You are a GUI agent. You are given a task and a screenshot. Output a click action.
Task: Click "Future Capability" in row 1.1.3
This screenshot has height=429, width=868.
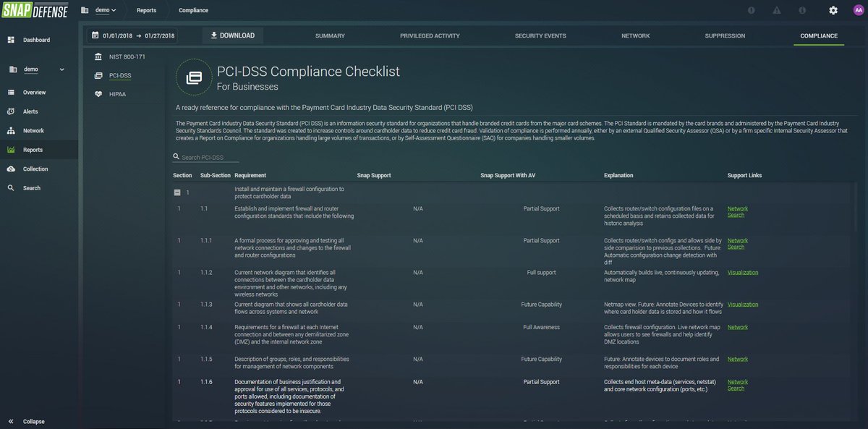(541, 305)
